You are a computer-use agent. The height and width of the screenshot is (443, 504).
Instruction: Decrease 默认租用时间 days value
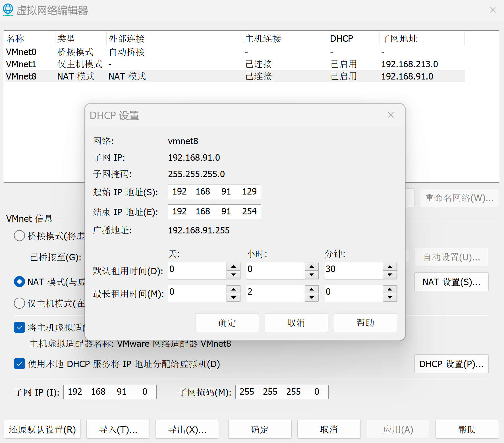[x=234, y=275]
